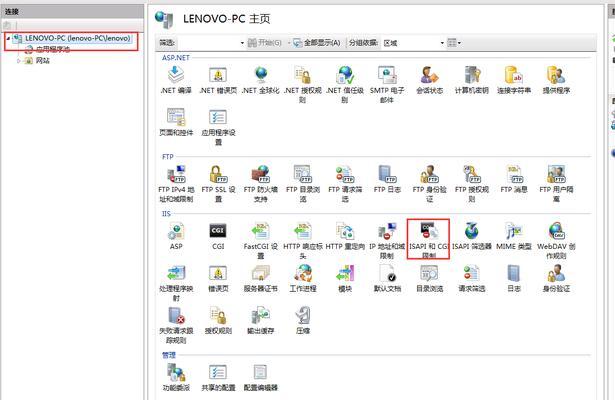Screen dimensions: 615x400
Task: Open 模块 feature
Action: tap(345, 278)
